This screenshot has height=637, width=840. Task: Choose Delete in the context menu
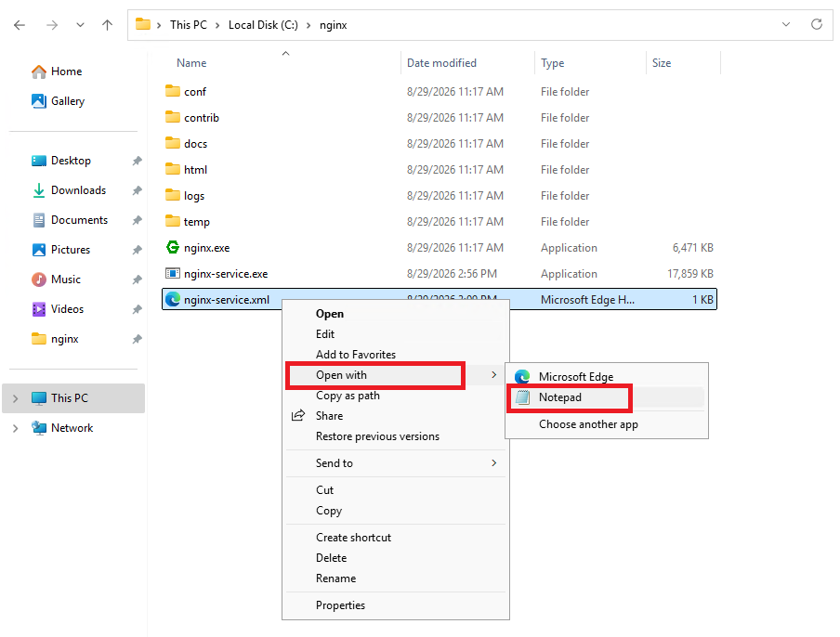coord(396,558)
